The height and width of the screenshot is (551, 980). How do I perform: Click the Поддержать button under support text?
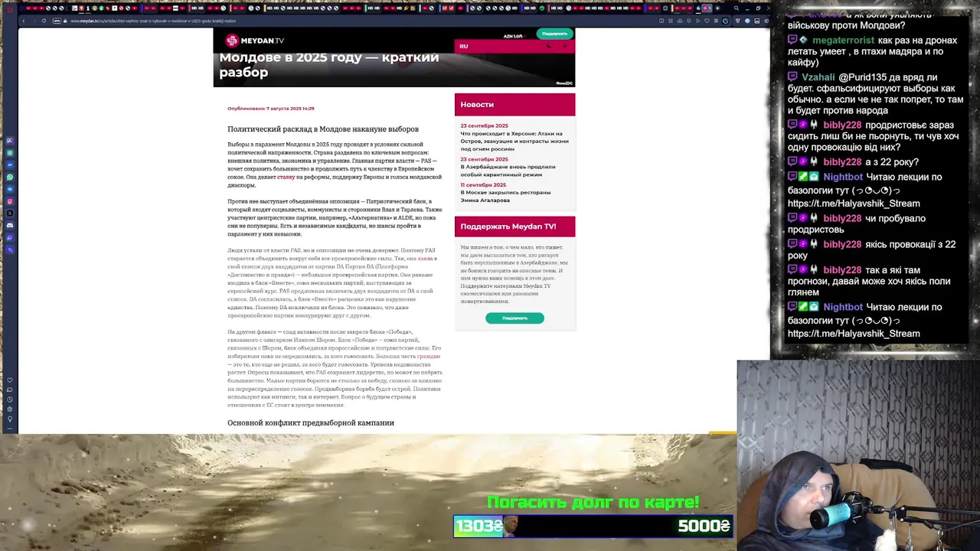click(x=514, y=318)
